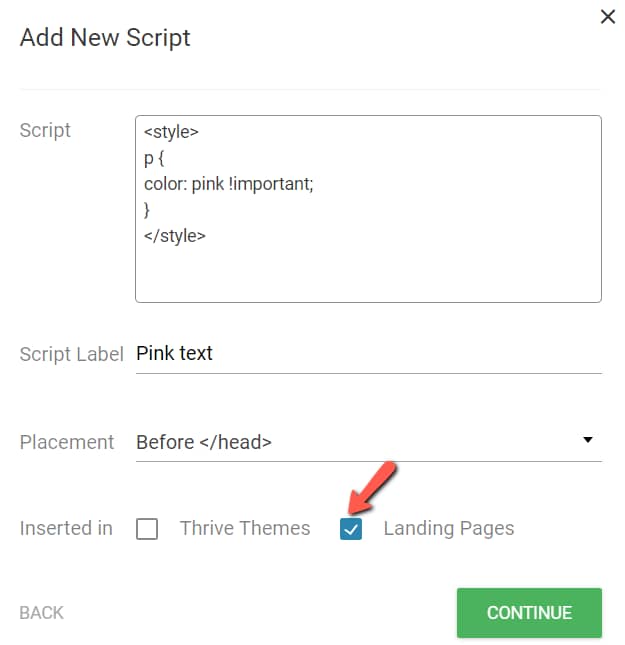Click the Thrive Themes option label
625x645 pixels.
pyautogui.click(x=245, y=528)
